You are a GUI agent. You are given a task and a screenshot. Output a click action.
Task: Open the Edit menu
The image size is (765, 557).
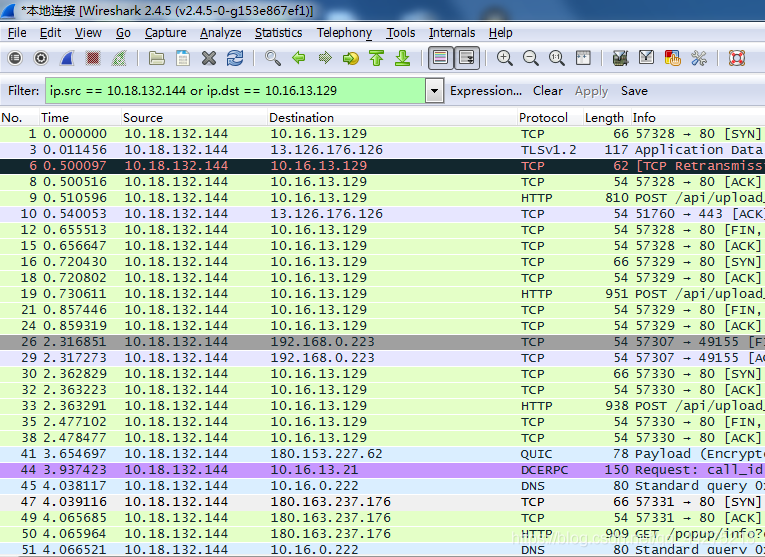(x=50, y=33)
